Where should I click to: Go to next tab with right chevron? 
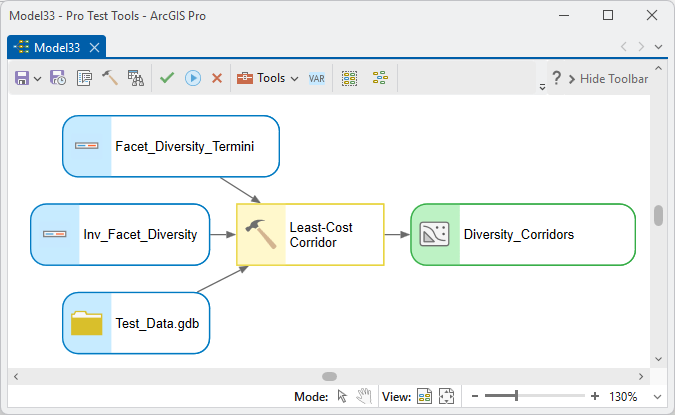(641, 46)
